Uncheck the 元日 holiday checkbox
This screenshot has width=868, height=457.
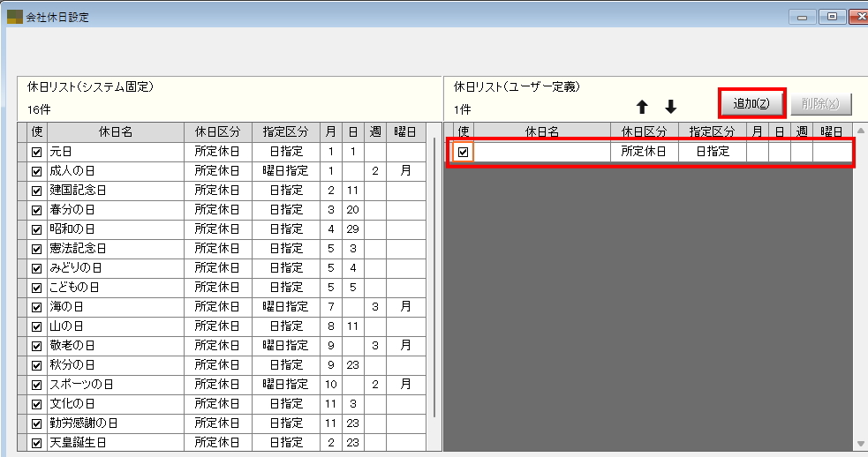click(x=36, y=152)
